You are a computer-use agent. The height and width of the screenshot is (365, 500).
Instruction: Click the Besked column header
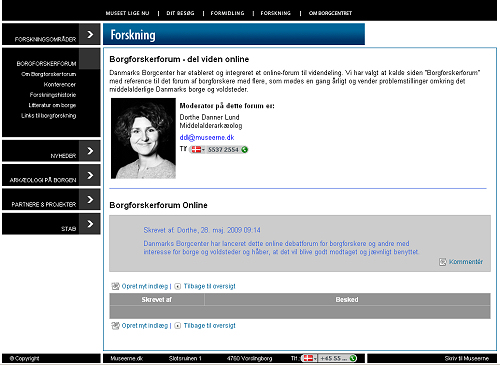[x=347, y=299]
